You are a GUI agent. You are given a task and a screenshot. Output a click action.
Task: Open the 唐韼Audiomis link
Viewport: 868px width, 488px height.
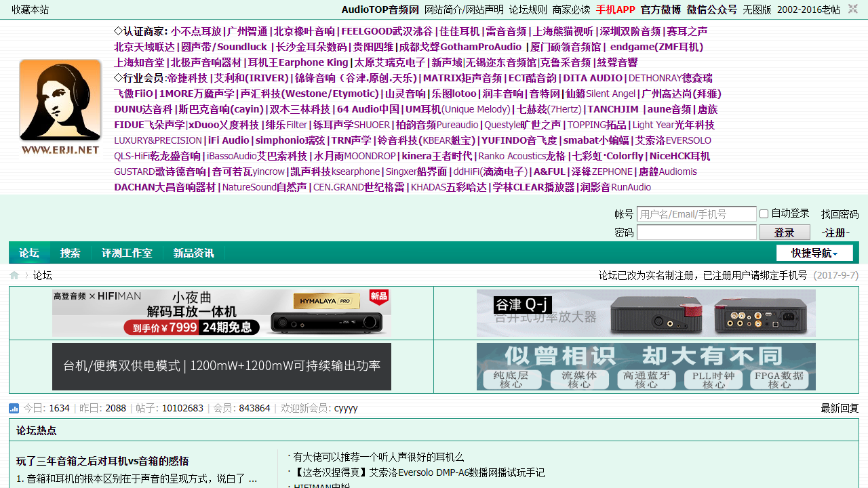point(668,171)
